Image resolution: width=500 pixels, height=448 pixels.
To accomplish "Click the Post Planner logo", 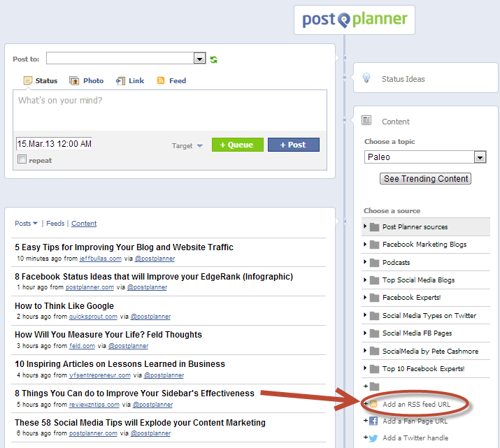I will [x=355, y=20].
